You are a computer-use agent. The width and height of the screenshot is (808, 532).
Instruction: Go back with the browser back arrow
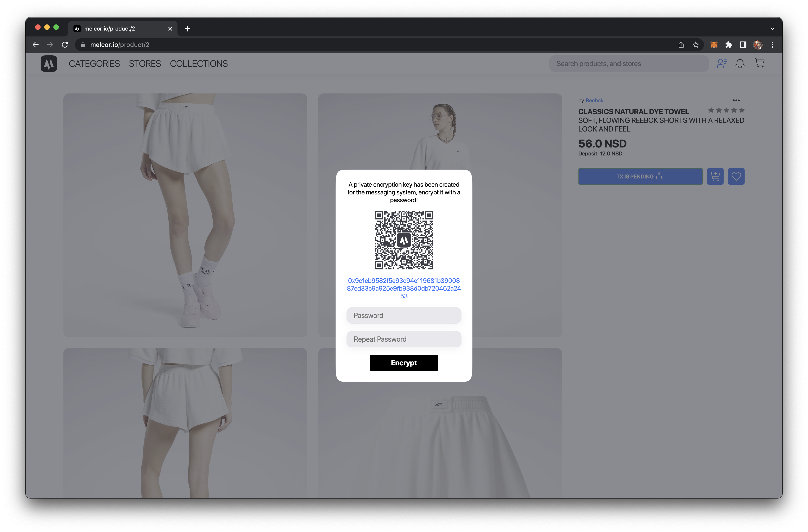36,45
